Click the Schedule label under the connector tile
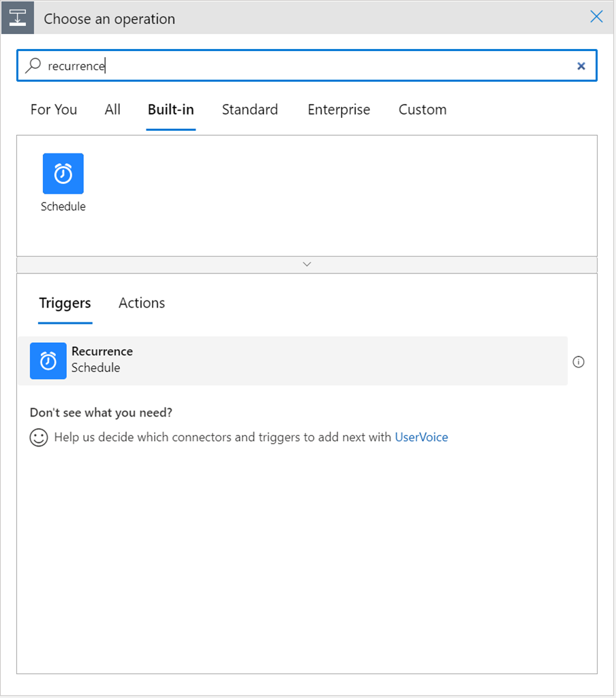 click(63, 207)
